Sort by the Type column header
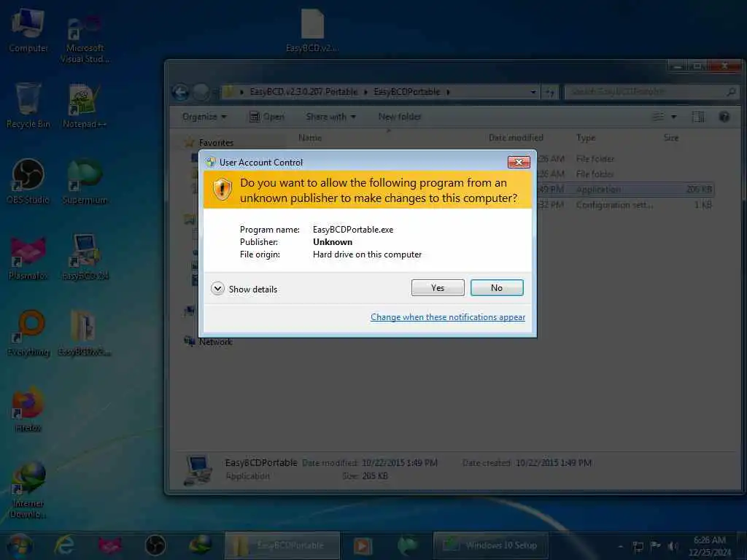The image size is (747, 560). 586,138
